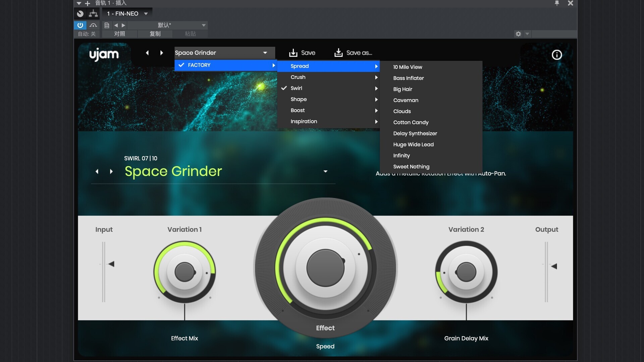Step to previous effect mode arrow
The image size is (644, 362).
97,172
